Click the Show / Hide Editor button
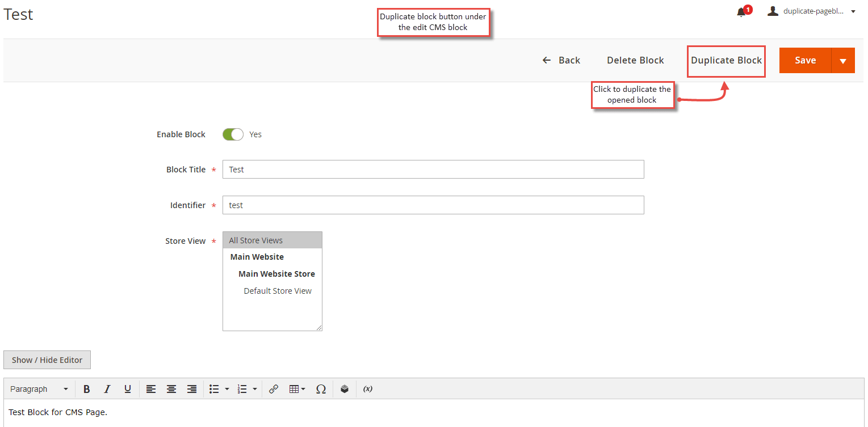868x427 pixels. click(47, 360)
